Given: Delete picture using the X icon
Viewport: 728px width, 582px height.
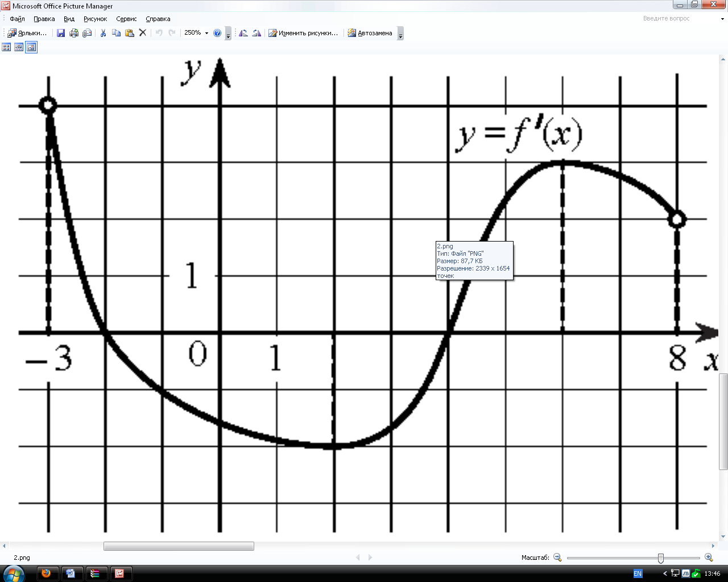Looking at the screenshot, I should pos(143,33).
